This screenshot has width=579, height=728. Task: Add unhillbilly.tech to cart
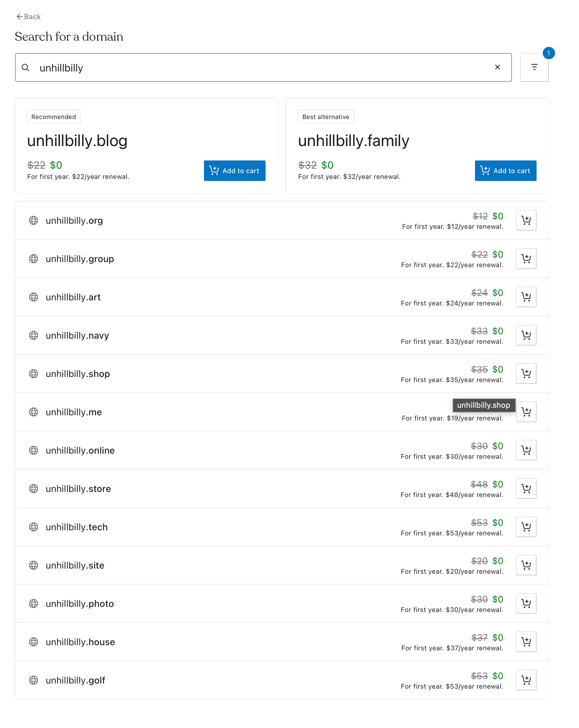pos(526,527)
